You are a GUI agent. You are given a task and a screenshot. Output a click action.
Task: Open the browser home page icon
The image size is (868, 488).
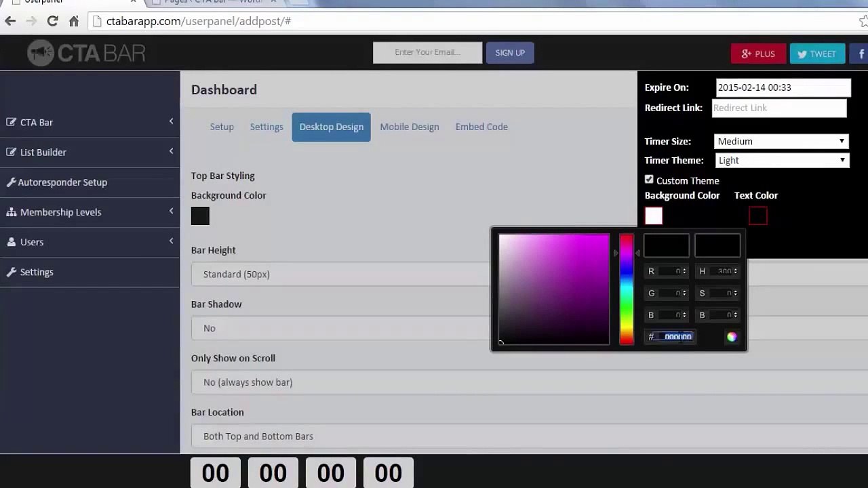tap(74, 21)
